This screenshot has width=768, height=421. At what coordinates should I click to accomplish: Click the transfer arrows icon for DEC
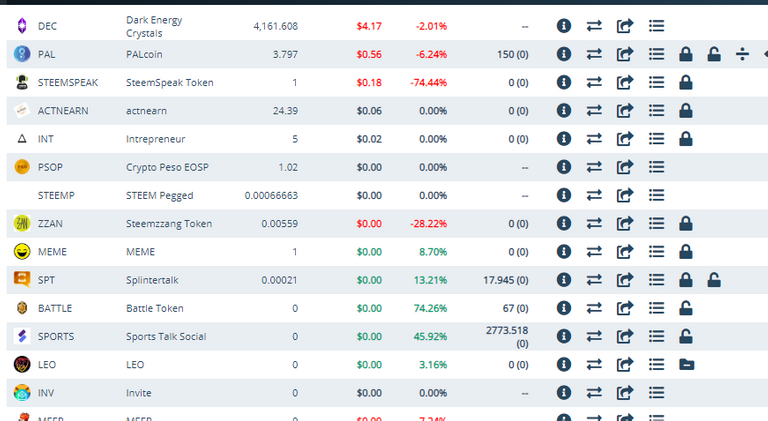click(594, 25)
